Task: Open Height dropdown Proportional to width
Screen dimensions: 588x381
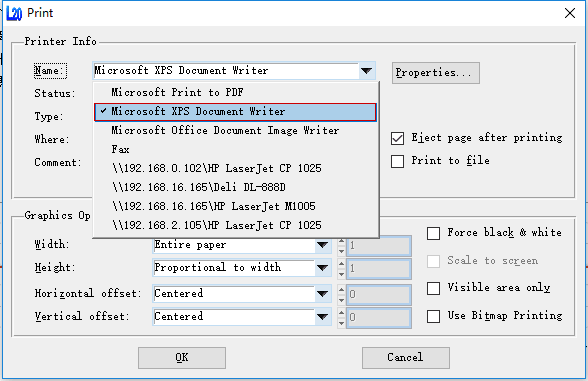Action: tap(322, 268)
